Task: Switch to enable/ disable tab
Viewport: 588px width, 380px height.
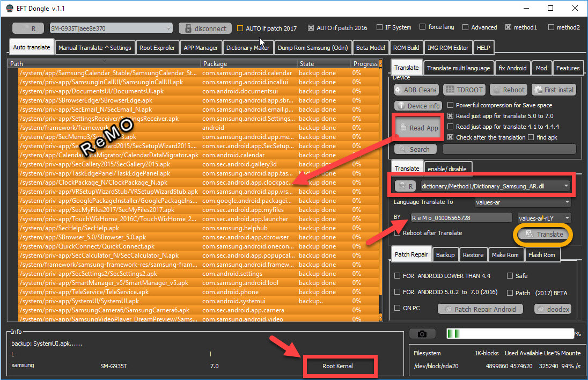Action: [x=447, y=169]
